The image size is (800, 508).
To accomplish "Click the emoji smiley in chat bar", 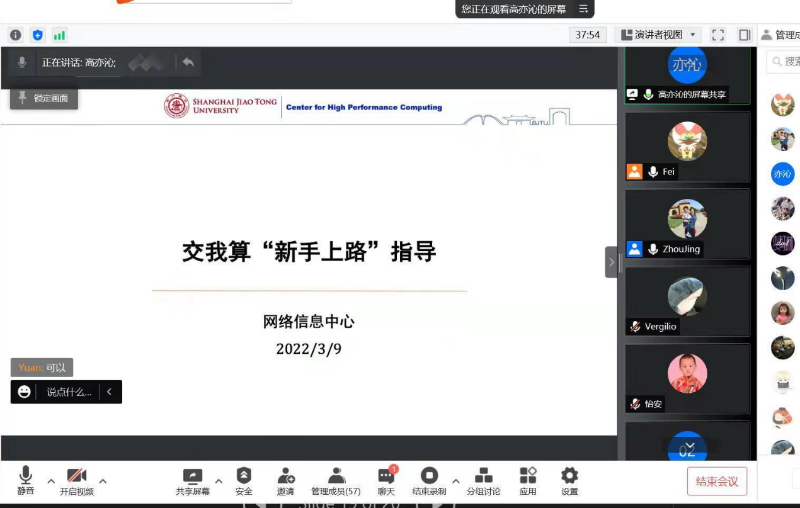I will [x=24, y=392].
